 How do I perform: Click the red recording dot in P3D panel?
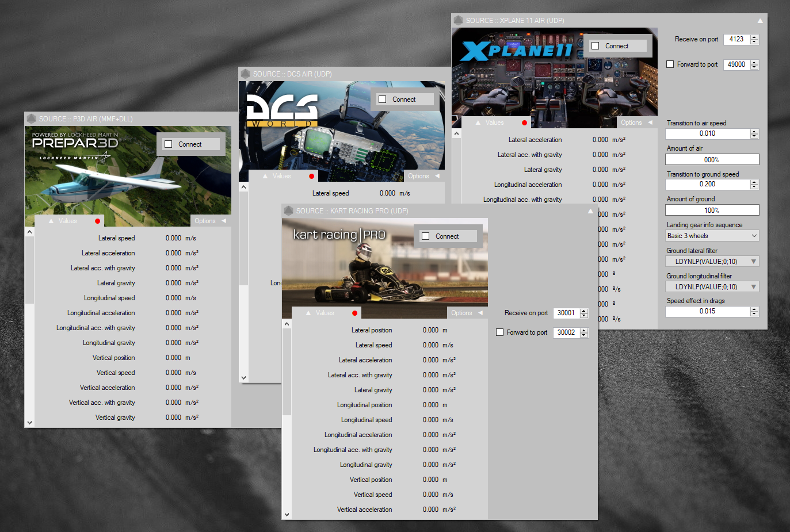[x=97, y=221]
